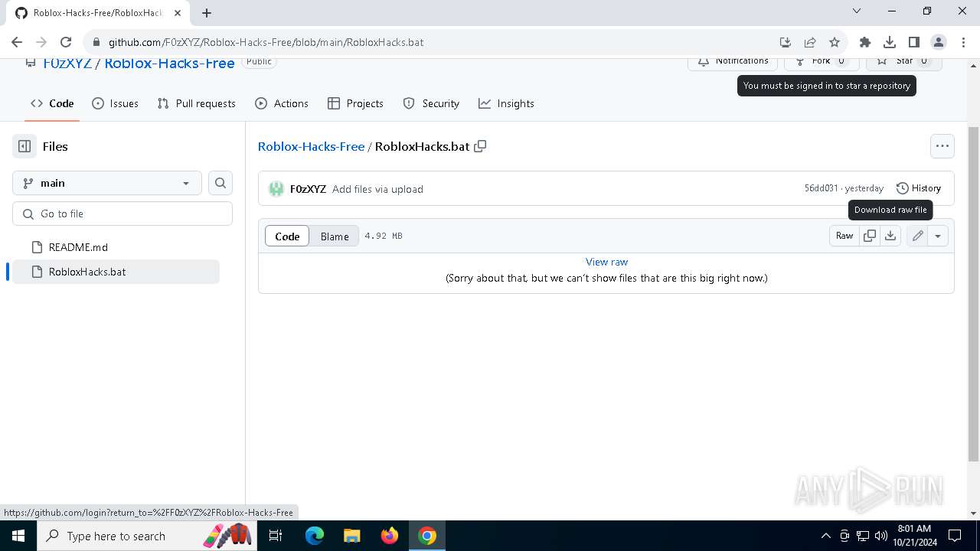This screenshot has width=980, height=551.
Task: Open Chrome downloads icon
Action: [x=890, y=42]
